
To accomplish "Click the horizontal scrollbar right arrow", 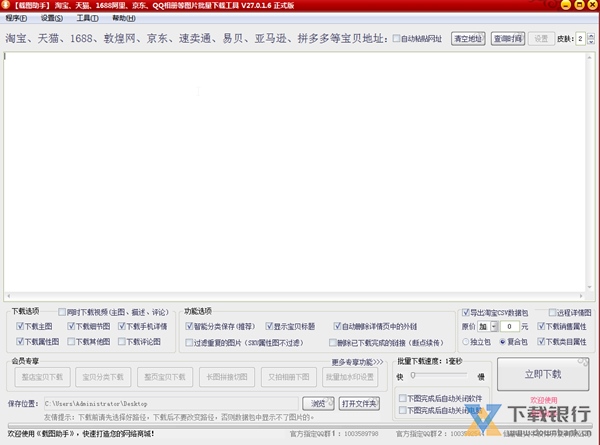I will (581, 296).
